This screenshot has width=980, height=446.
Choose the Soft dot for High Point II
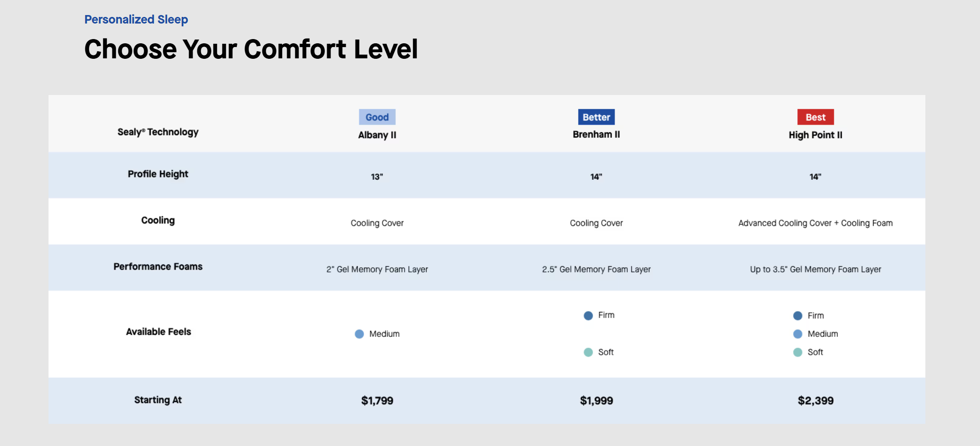[x=798, y=352]
